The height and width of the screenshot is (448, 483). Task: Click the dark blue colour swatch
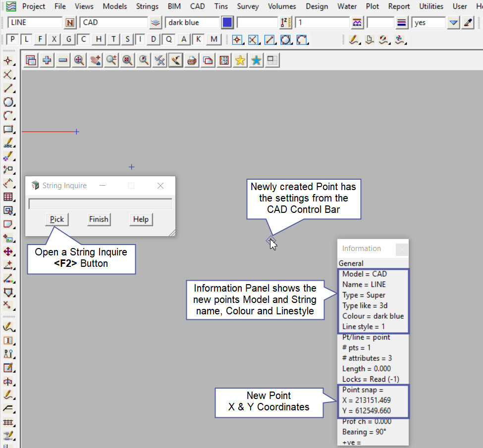click(x=227, y=23)
